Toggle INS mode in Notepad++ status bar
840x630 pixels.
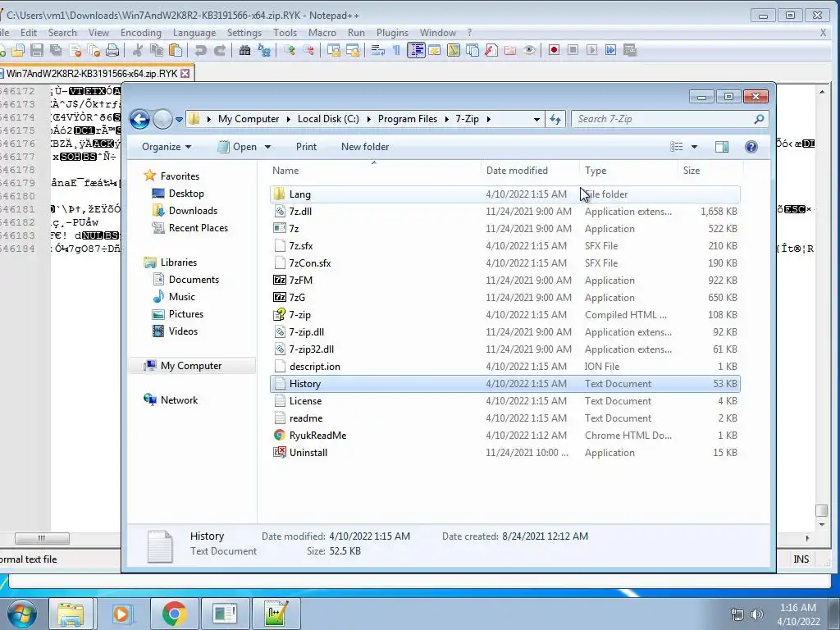pyautogui.click(x=801, y=559)
